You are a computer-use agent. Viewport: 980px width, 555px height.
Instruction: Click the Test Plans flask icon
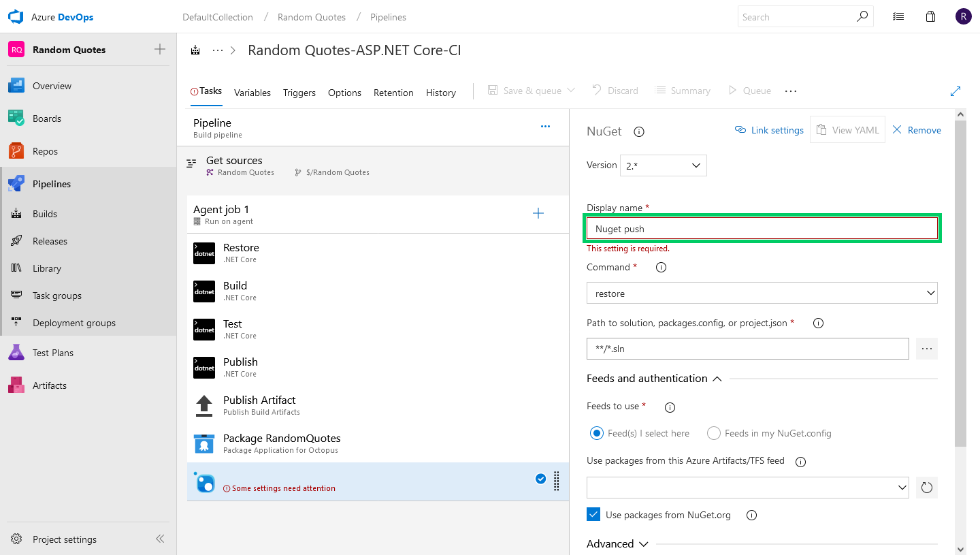click(16, 353)
